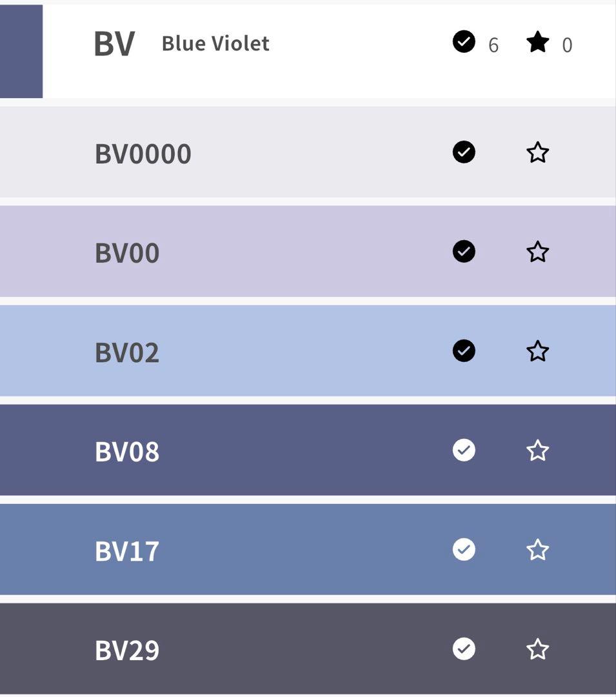Star the BV00 marker color
This screenshot has height=697, width=616.
(537, 252)
